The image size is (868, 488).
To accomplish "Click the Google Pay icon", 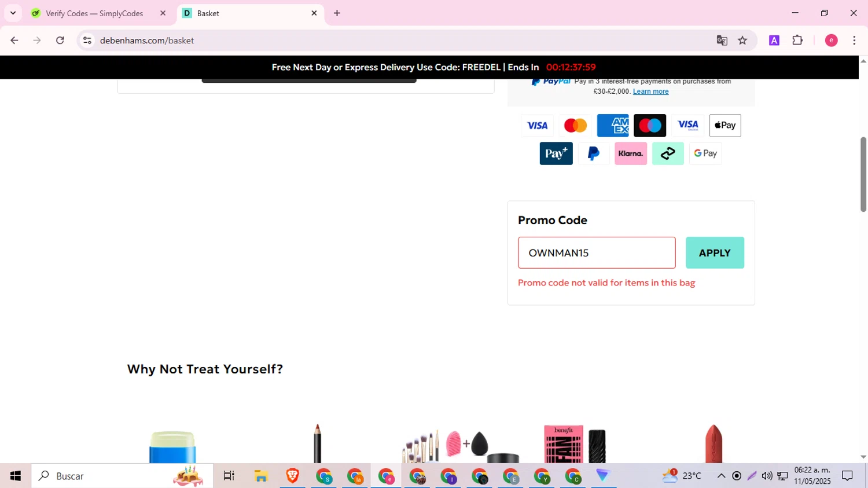I will pyautogui.click(x=705, y=153).
